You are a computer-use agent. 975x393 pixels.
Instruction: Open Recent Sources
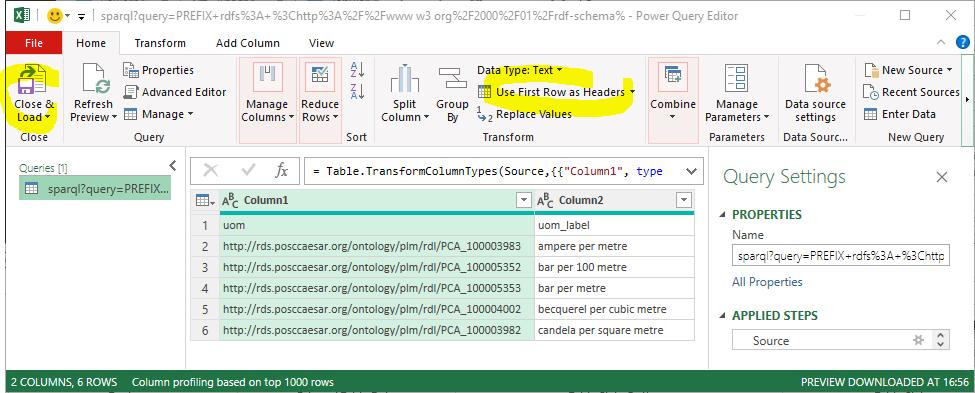tap(912, 92)
